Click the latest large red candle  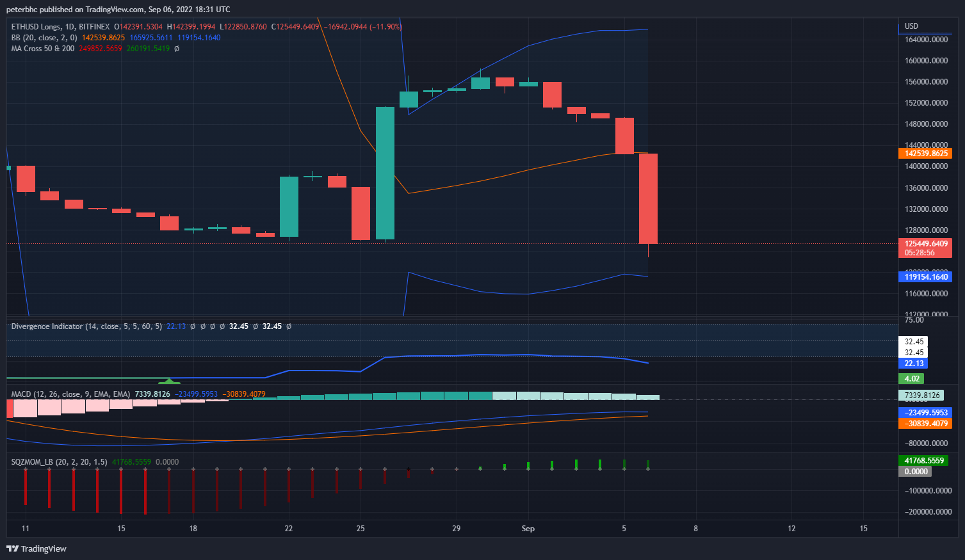tap(648, 198)
